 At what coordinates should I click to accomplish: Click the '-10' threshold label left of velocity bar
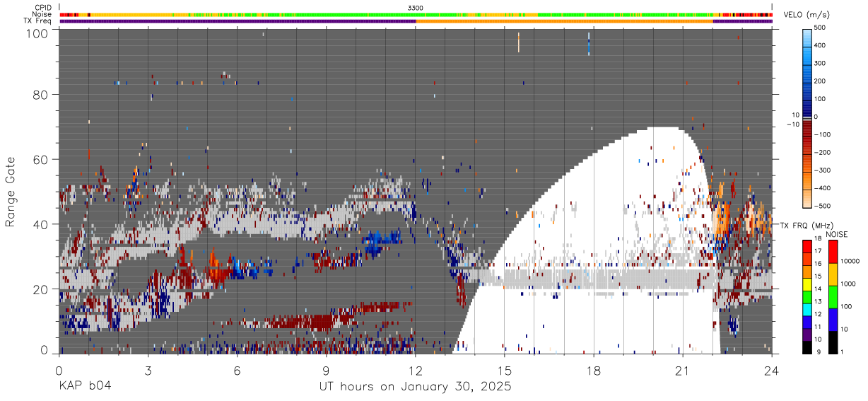point(792,124)
